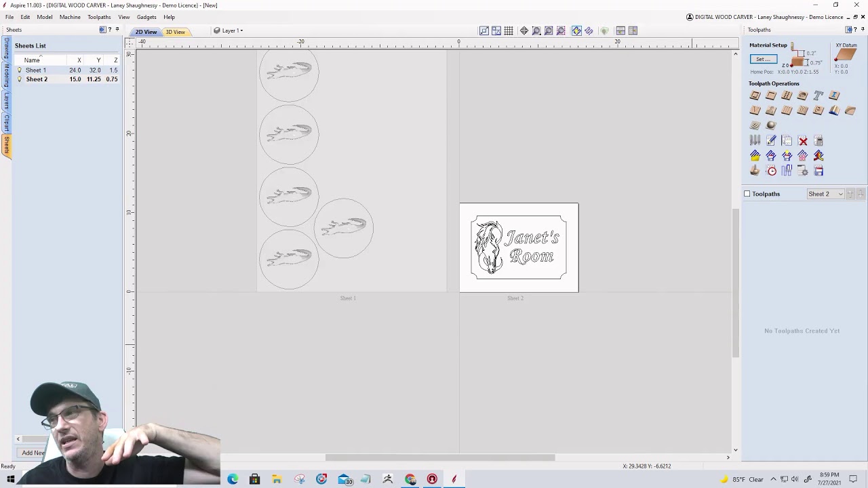This screenshot has height=488, width=868.
Task: Open the Estimated Machining Times clock icon
Action: 771,171
